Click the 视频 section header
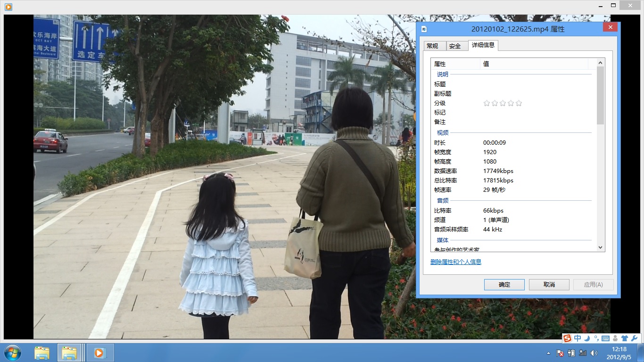 [x=443, y=133]
